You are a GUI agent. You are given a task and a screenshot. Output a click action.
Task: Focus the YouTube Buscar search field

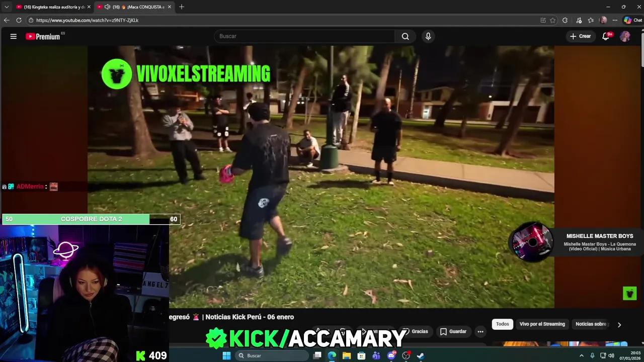point(304,36)
